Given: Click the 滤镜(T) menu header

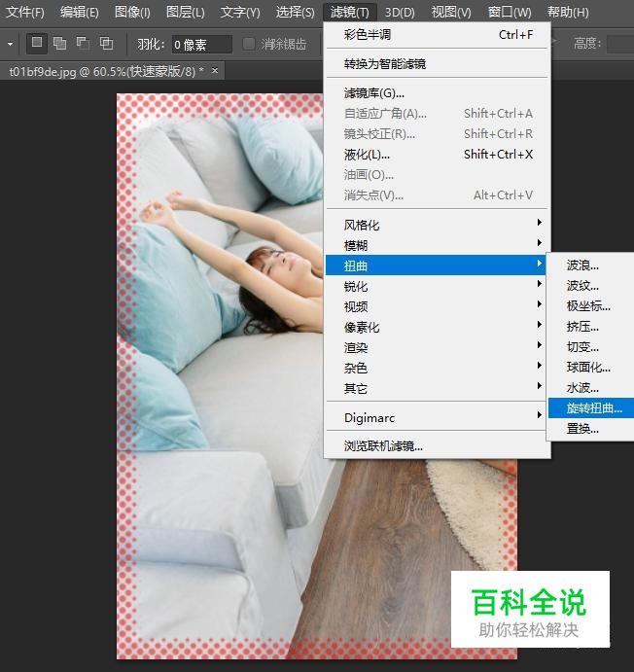Looking at the screenshot, I should coord(349,12).
